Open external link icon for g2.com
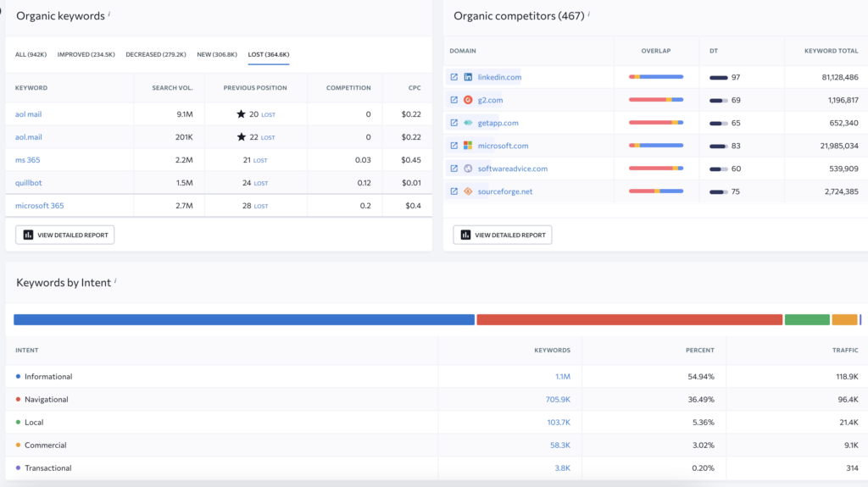 click(454, 100)
